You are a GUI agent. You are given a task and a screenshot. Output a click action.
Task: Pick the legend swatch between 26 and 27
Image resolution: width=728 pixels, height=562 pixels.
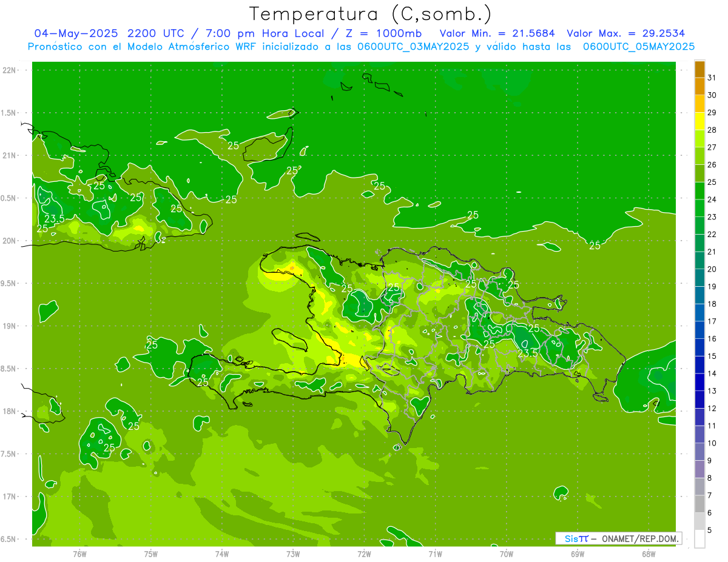point(699,156)
